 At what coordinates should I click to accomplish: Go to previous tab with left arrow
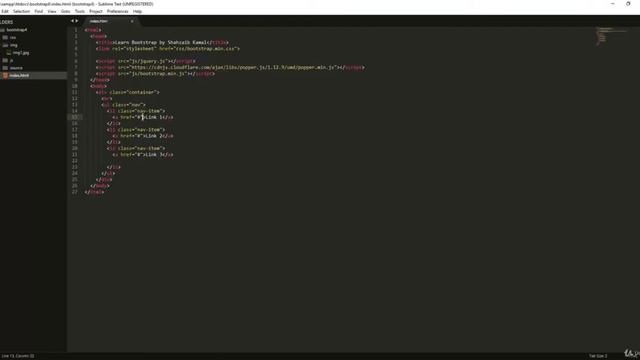tap(72, 21)
